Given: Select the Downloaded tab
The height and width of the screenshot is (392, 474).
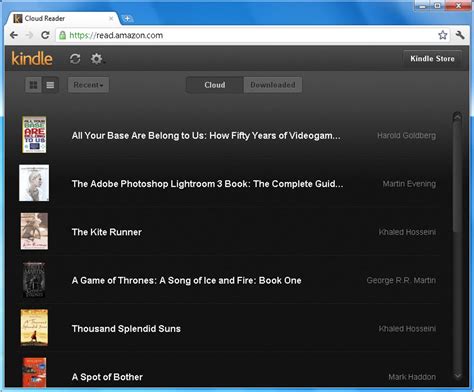Looking at the screenshot, I should click(x=273, y=85).
